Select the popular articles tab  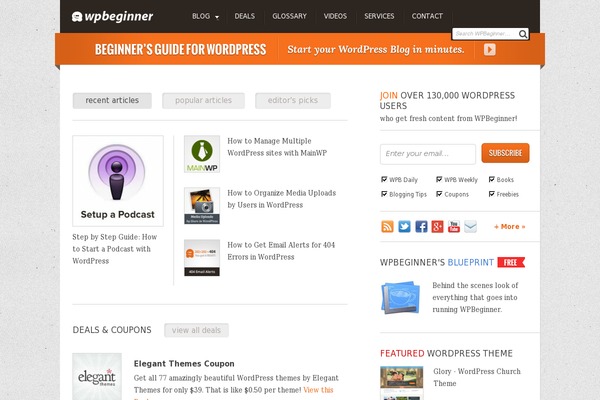pos(203,101)
